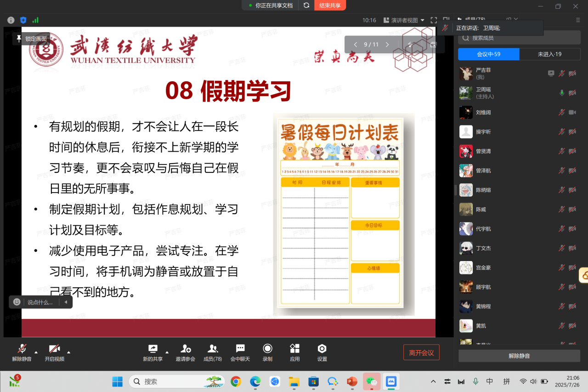The height and width of the screenshot is (392, 588).
Task: Open PowerPoint from the Windows taskbar
Action: click(352, 381)
